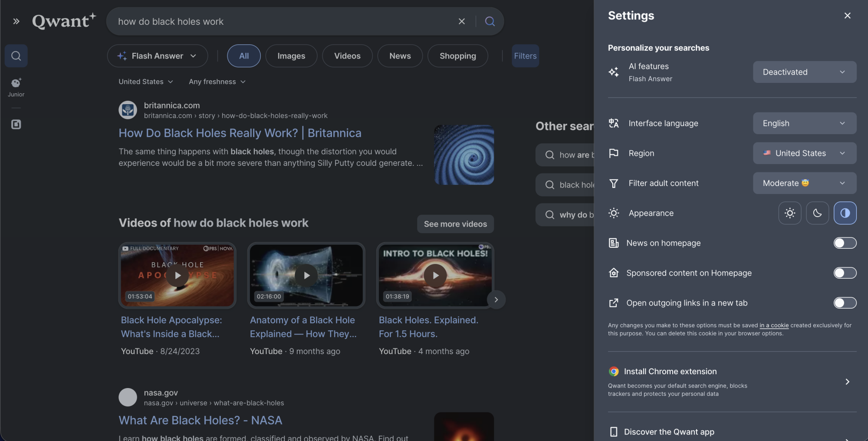This screenshot has height=441, width=868.
Task: Click the Sponsored content house icon
Action: tap(614, 273)
